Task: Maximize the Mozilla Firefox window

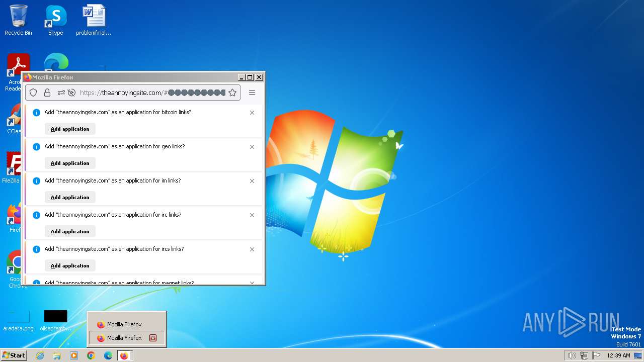Action: point(250,77)
